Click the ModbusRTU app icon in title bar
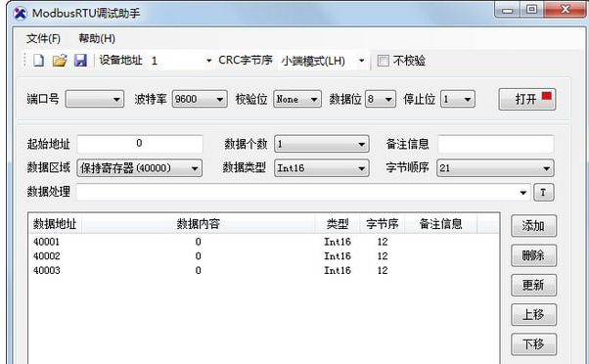 20,14
